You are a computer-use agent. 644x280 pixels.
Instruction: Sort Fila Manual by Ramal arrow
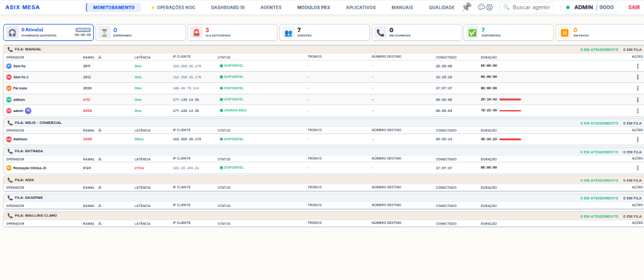pos(99,57)
